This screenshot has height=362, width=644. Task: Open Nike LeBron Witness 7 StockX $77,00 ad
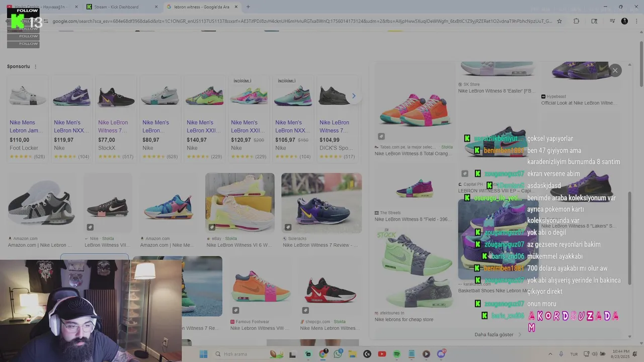tap(115, 119)
